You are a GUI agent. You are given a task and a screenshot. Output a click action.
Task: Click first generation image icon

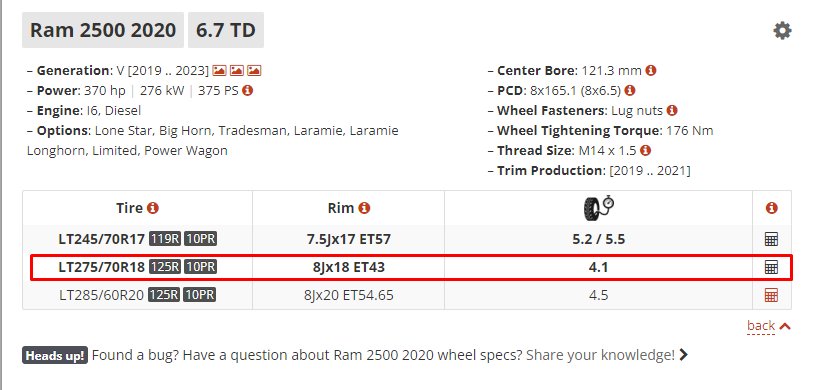click(x=219, y=71)
